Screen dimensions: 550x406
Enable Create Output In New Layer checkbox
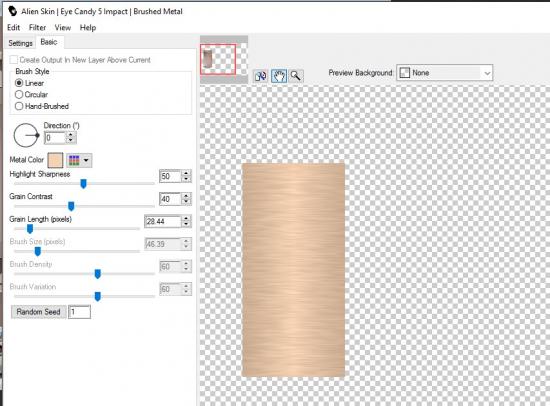pyautogui.click(x=14, y=60)
